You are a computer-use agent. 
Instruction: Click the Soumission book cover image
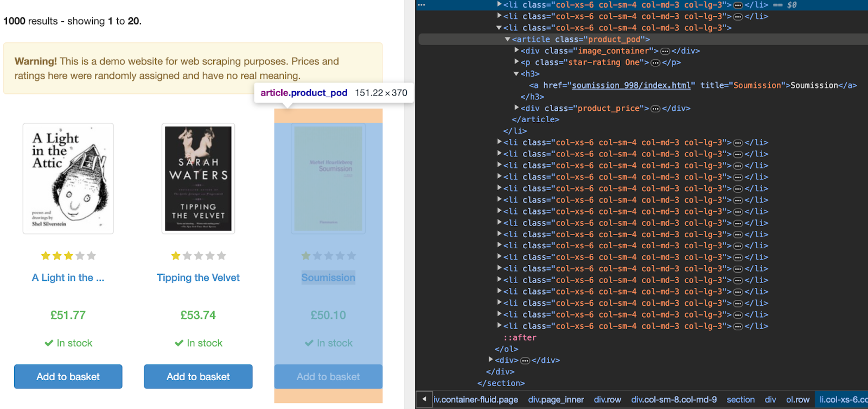tap(328, 179)
